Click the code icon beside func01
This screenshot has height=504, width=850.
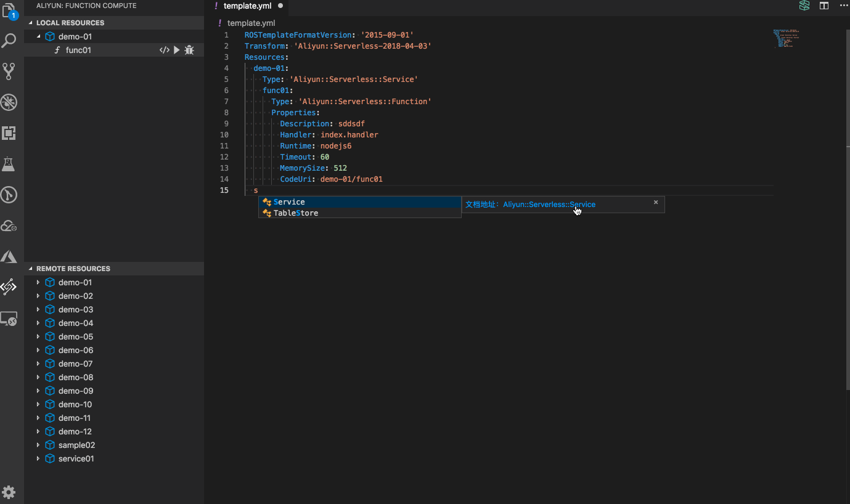tap(164, 50)
